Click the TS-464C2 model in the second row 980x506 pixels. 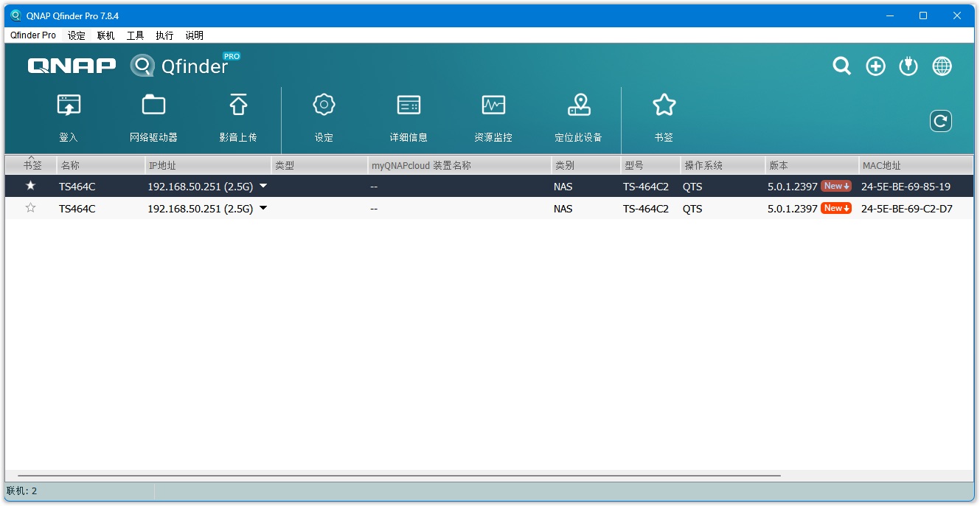[x=646, y=209]
